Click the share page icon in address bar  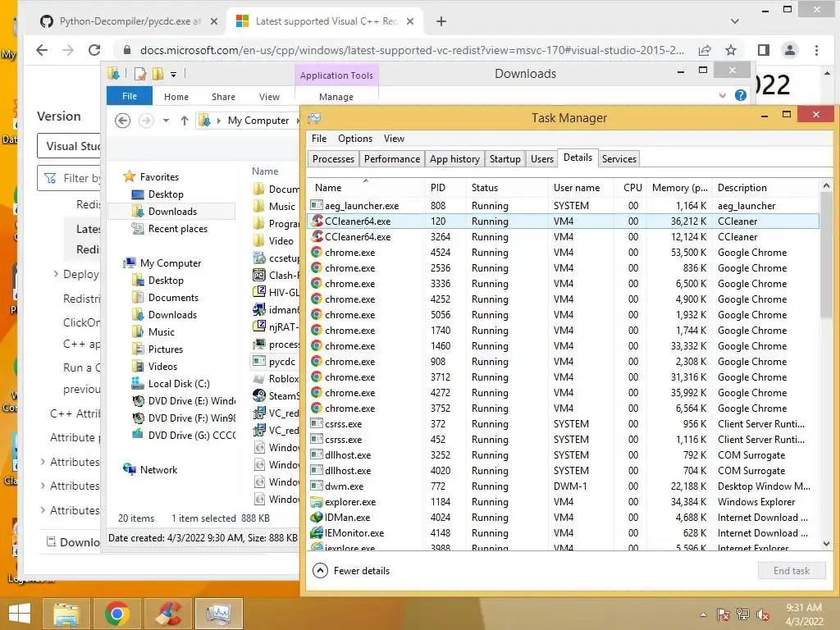(705, 50)
